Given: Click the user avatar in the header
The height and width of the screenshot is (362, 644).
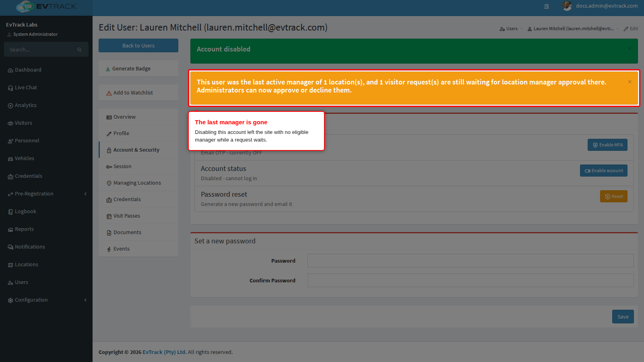Looking at the screenshot, I should tap(567, 6).
